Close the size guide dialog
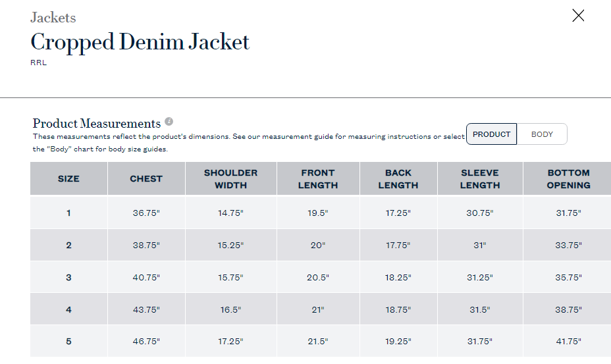The height and width of the screenshot is (364, 611). click(578, 16)
